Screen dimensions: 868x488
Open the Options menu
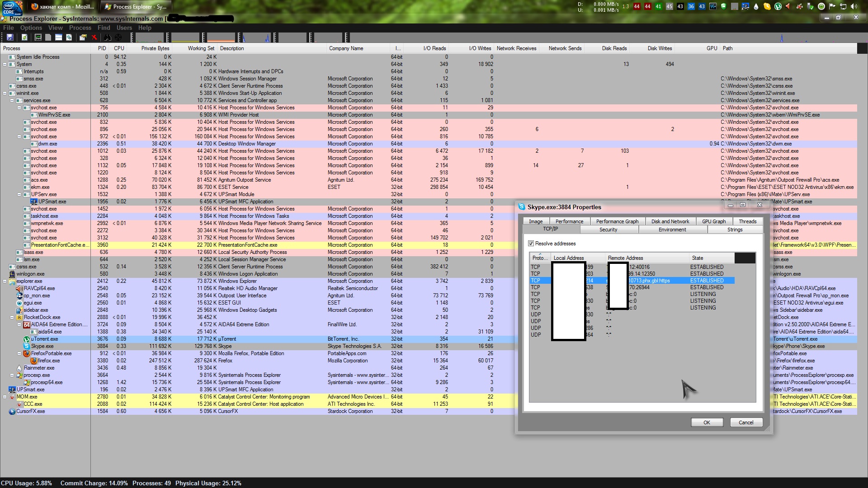click(x=31, y=28)
